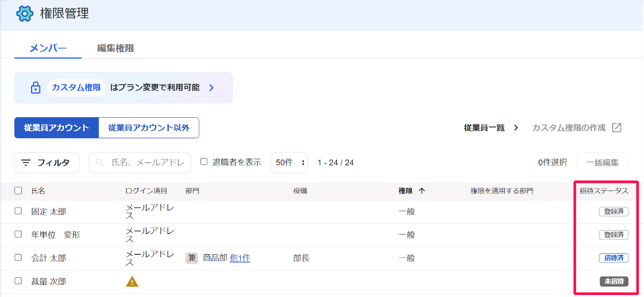
Task: Click メールアドレス in 会計 太郎's row
Action: (x=150, y=258)
